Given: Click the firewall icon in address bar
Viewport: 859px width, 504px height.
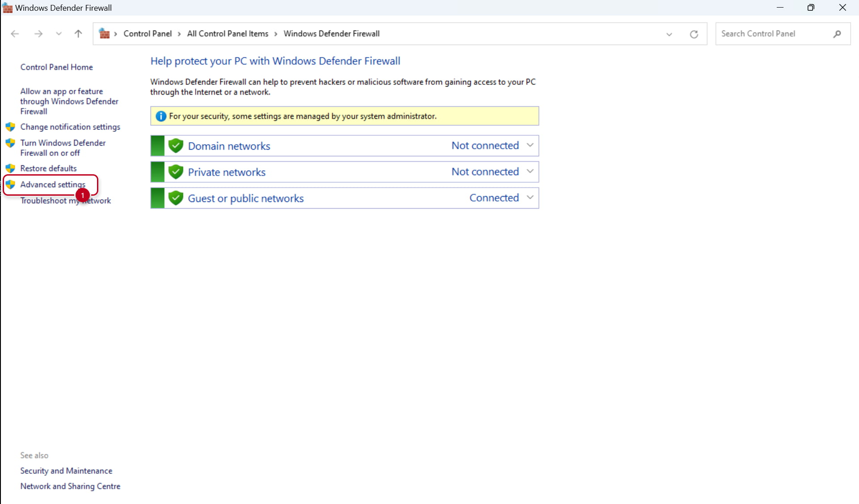Looking at the screenshot, I should tap(104, 34).
